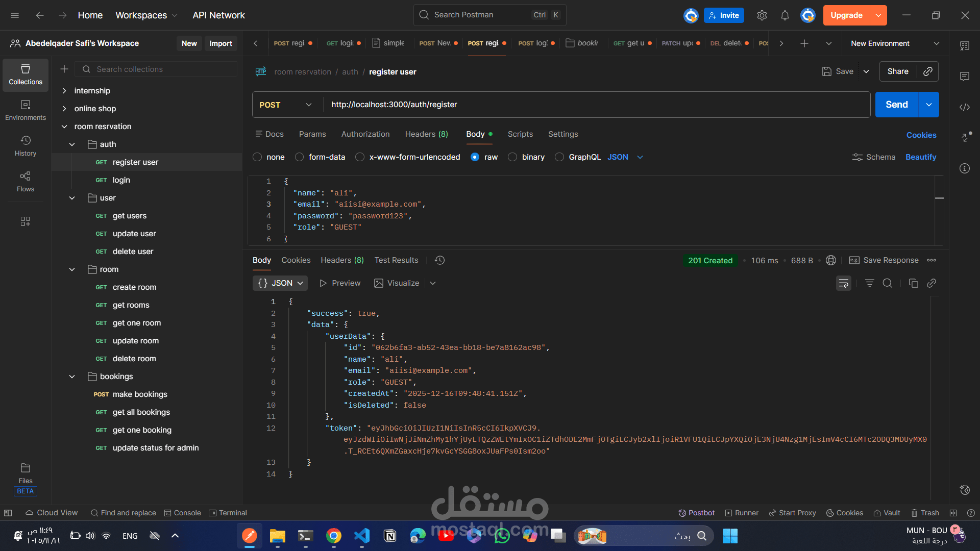Open the notifications bell
This screenshot has width=980, height=551.
[785, 15]
